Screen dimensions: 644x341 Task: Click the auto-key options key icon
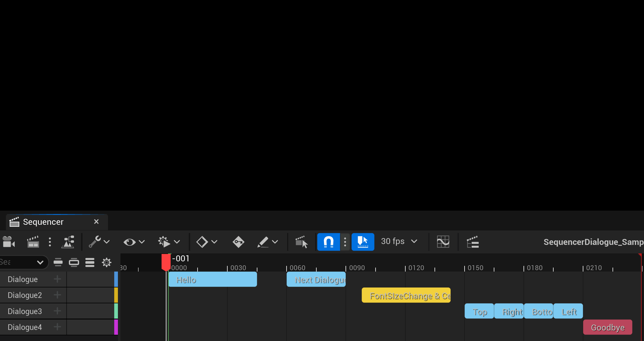coord(238,242)
